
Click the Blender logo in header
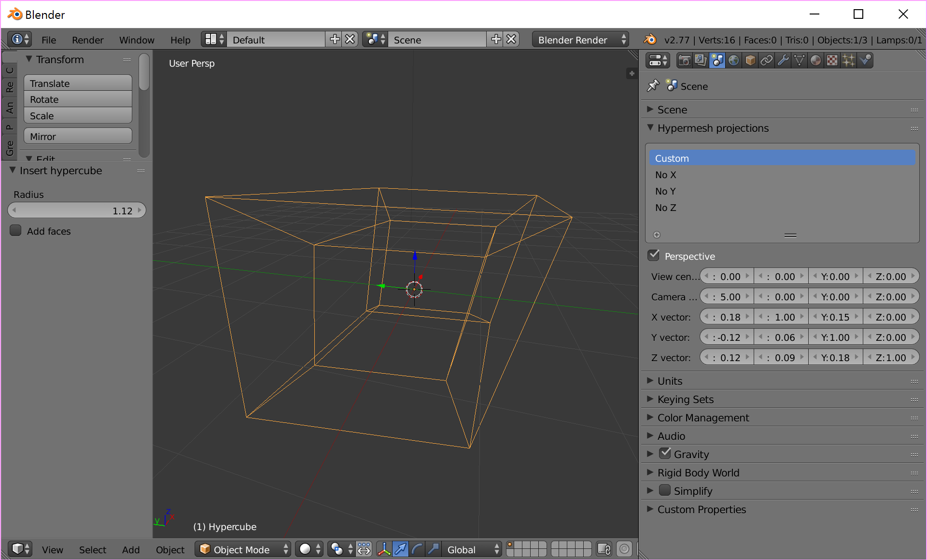(650, 40)
